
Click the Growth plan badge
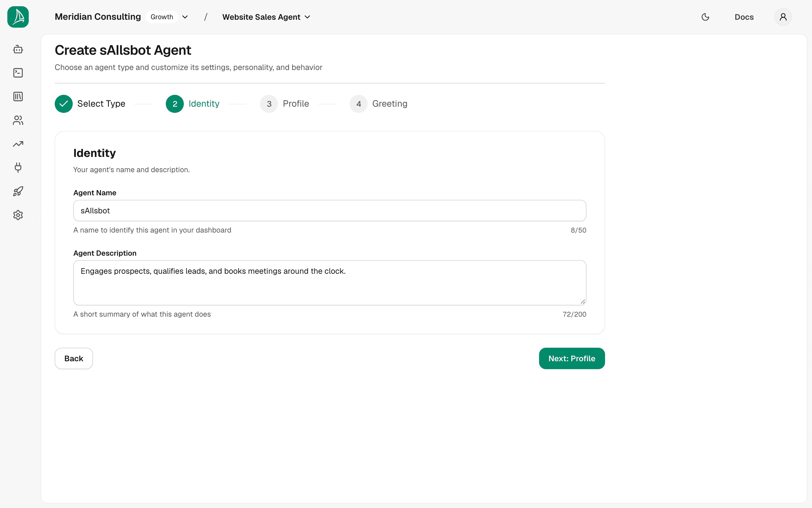click(x=162, y=17)
